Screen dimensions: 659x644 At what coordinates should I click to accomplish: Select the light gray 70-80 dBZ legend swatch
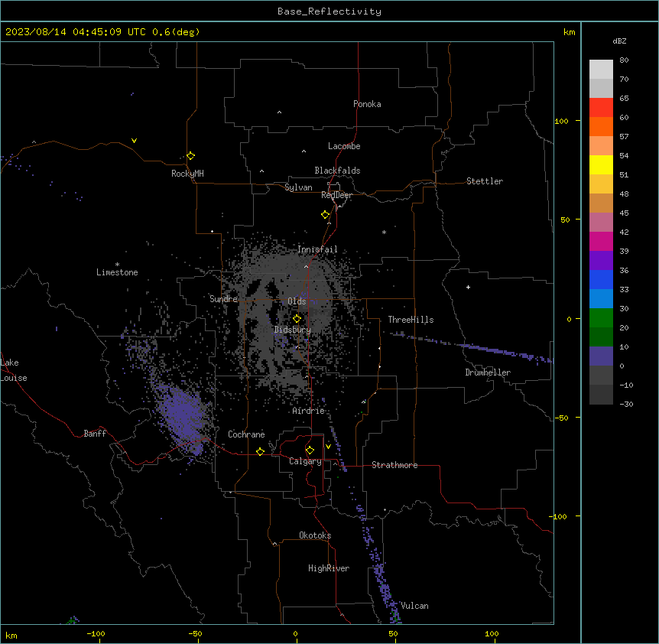tap(601, 70)
